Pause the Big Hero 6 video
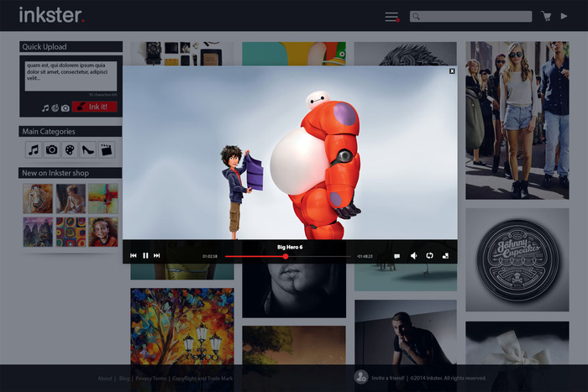 [145, 255]
